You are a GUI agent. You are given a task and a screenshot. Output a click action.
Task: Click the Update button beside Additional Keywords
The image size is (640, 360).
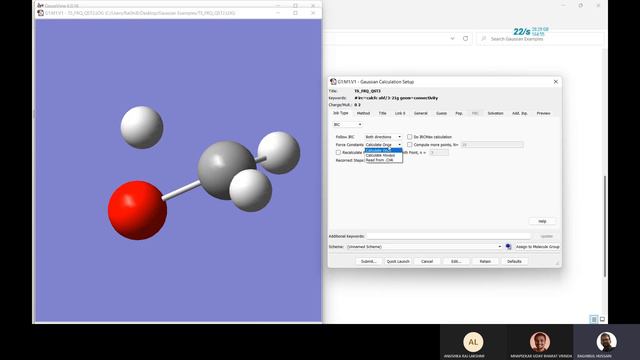coord(546,236)
